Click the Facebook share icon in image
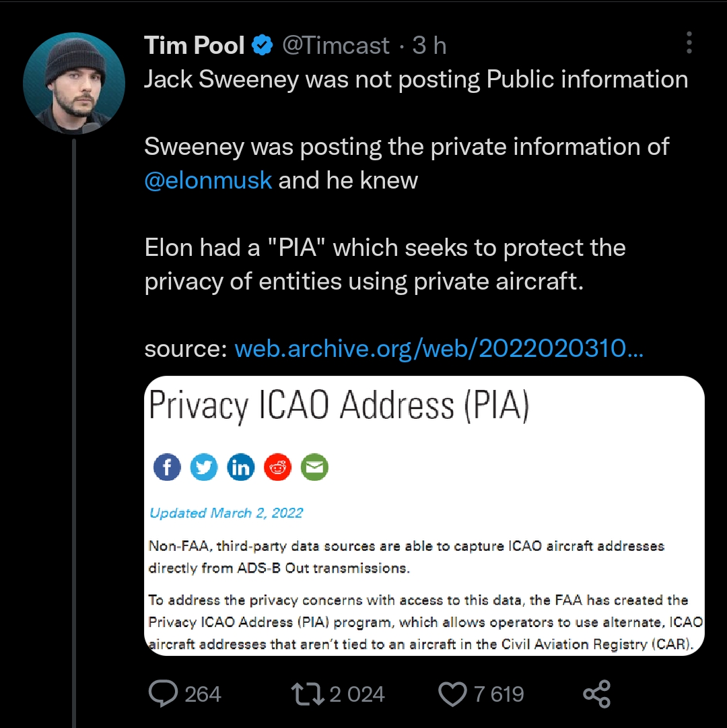Image resolution: width=727 pixels, height=728 pixels. pyautogui.click(x=167, y=467)
